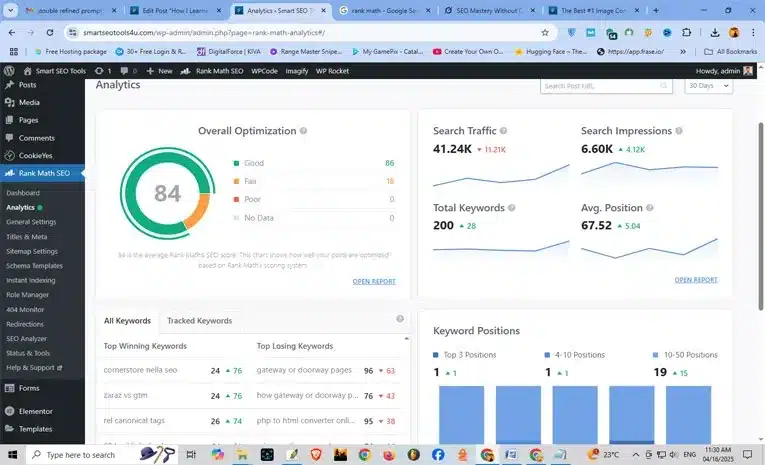Open Role Manager submenu
The height and width of the screenshot is (465, 765).
[27, 295]
